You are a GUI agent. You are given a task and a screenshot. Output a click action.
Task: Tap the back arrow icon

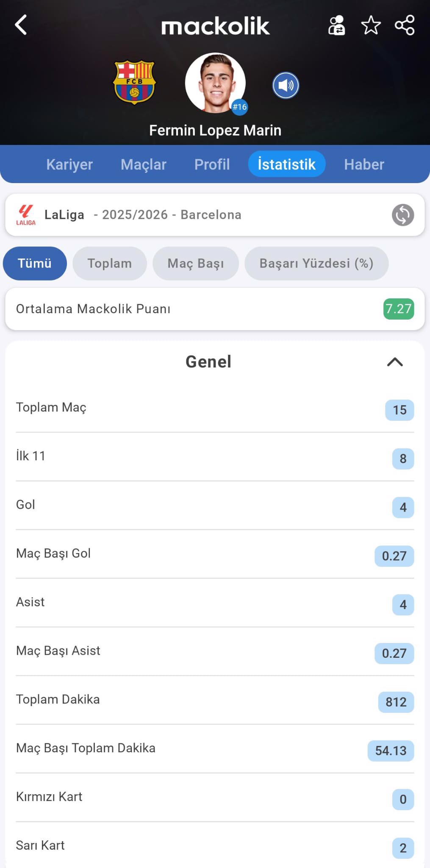[x=21, y=25]
